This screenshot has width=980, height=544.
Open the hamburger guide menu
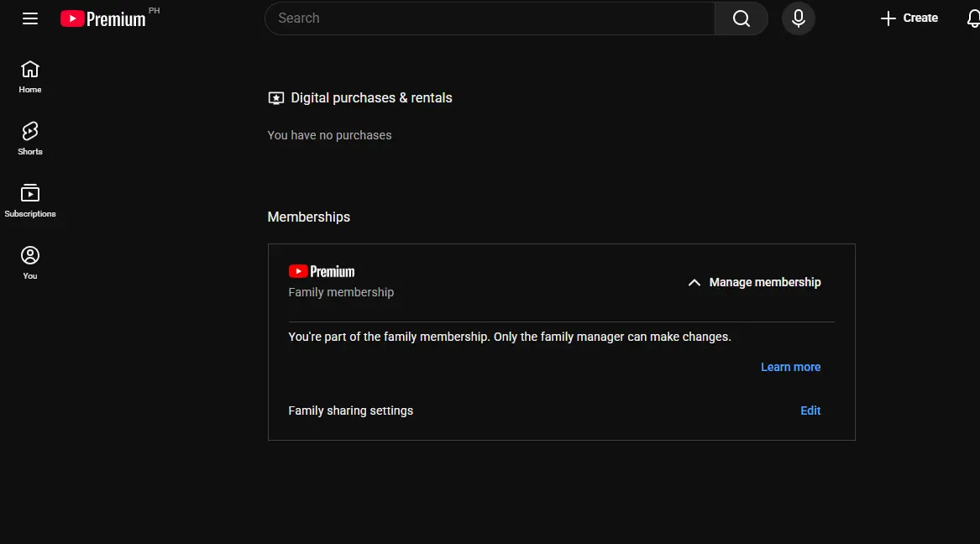[30, 18]
